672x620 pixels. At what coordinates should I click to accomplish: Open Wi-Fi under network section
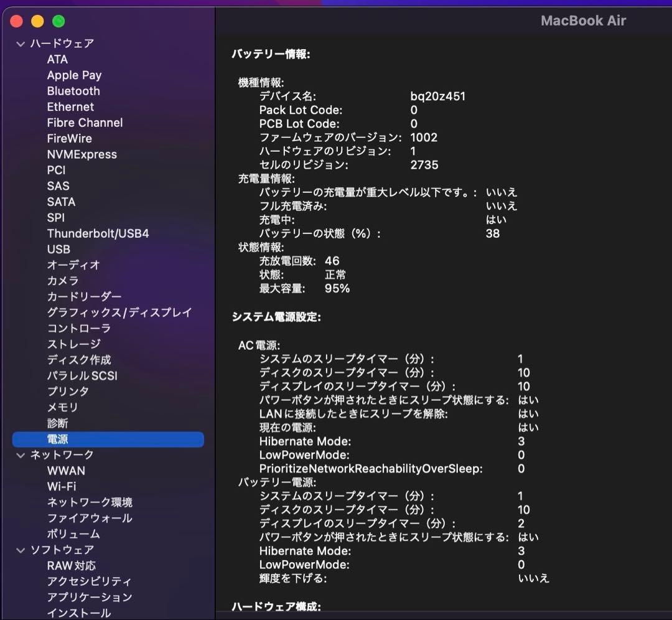pyautogui.click(x=62, y=487)
